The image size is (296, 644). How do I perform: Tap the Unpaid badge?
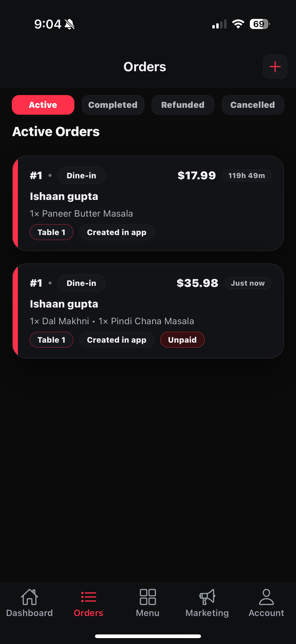(182, 340)
